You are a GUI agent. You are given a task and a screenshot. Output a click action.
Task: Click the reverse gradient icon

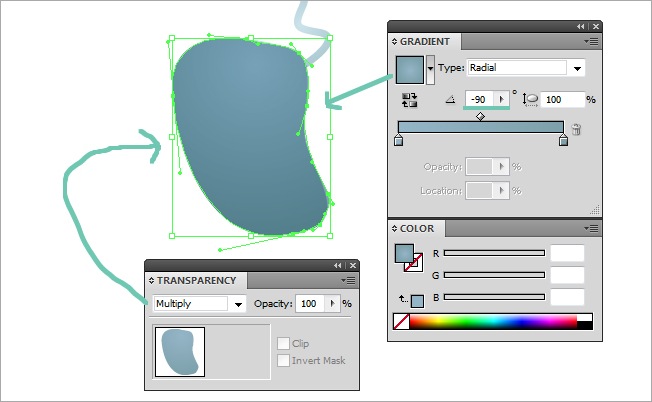tap(409, 100)
